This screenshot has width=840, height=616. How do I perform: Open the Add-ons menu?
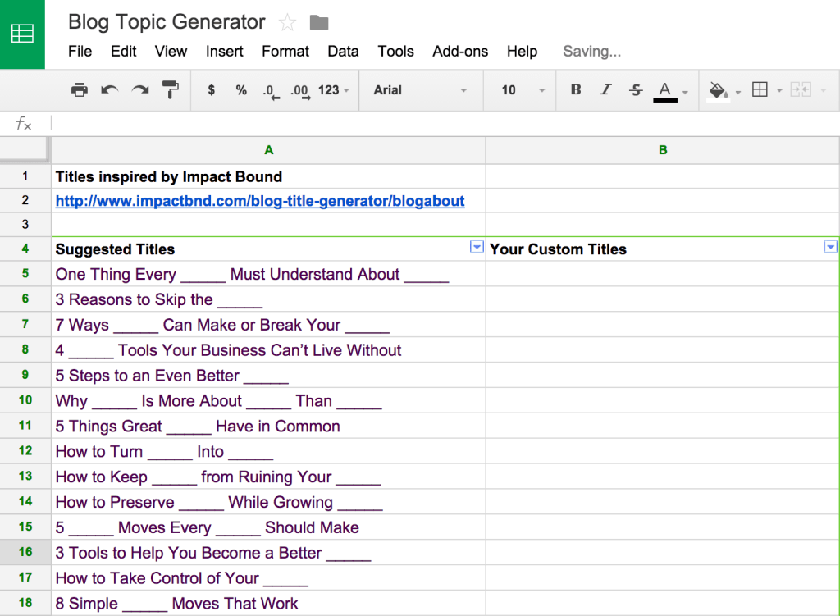[460, 52]
